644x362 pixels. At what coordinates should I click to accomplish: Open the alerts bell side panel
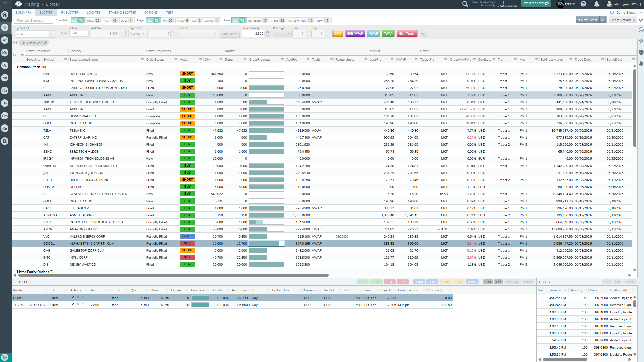click(x=641, y=63)
